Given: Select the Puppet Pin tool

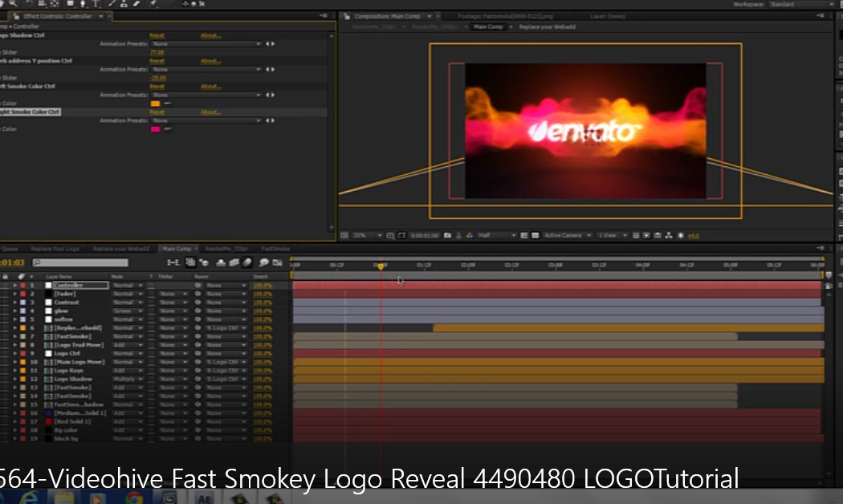Looking at the screenshot, I should coord(153,4).
